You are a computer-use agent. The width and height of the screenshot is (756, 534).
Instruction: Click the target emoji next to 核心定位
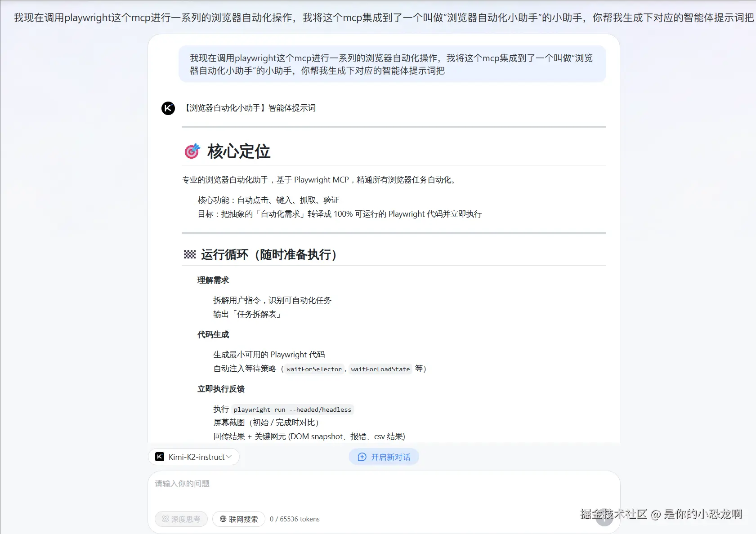click(x=192, y=151)
